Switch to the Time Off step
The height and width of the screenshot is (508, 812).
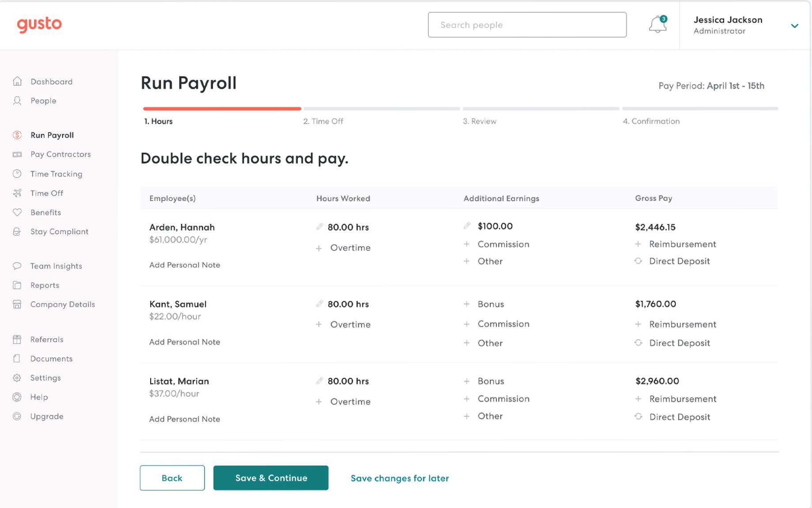323,121
